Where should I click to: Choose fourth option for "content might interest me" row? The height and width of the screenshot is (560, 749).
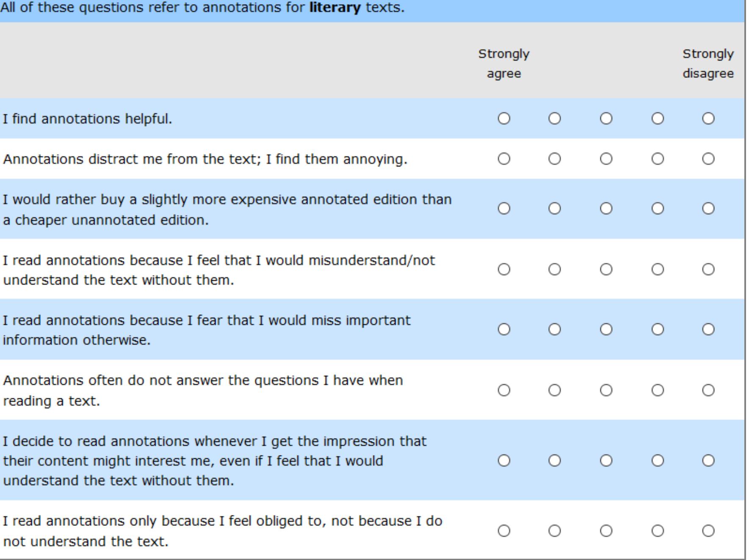tap(658, 460)
